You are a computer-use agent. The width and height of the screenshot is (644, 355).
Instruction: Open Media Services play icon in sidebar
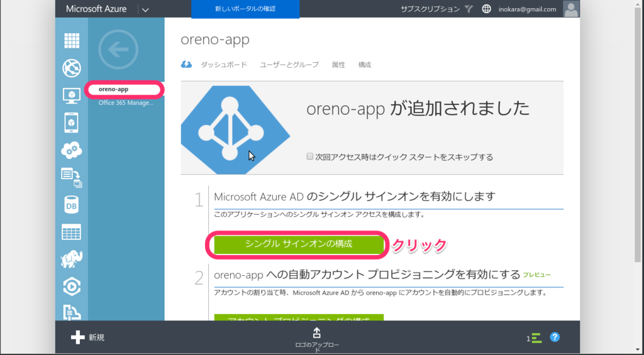pos(72,287)
